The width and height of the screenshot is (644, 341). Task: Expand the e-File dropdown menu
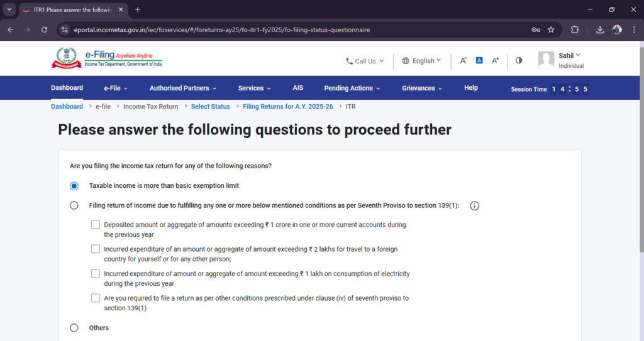116,88
